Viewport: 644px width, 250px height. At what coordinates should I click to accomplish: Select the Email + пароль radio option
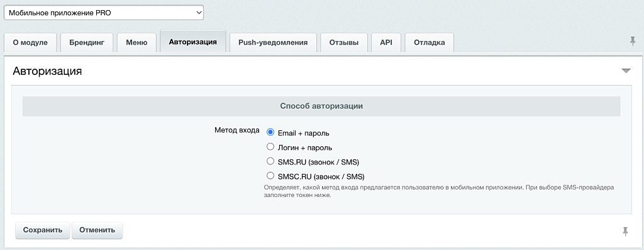[x=270, y=132]
